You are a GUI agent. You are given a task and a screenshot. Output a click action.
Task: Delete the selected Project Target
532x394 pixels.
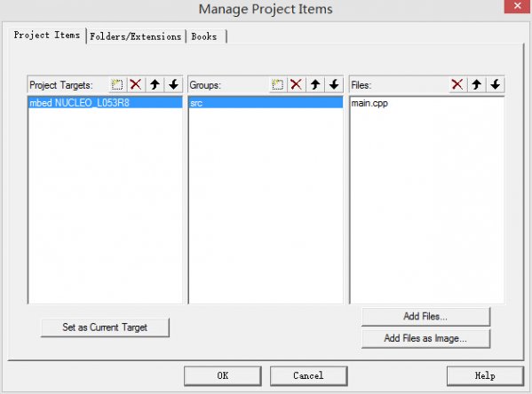pyautogui.click(x=136, y=84)
